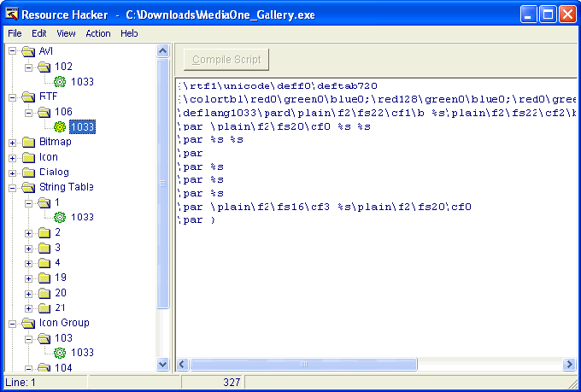Image resolution: width=581 pixels, height=392 pixels.
Task: Expand the Bitmap tree node
Action: tap(12, 143)
